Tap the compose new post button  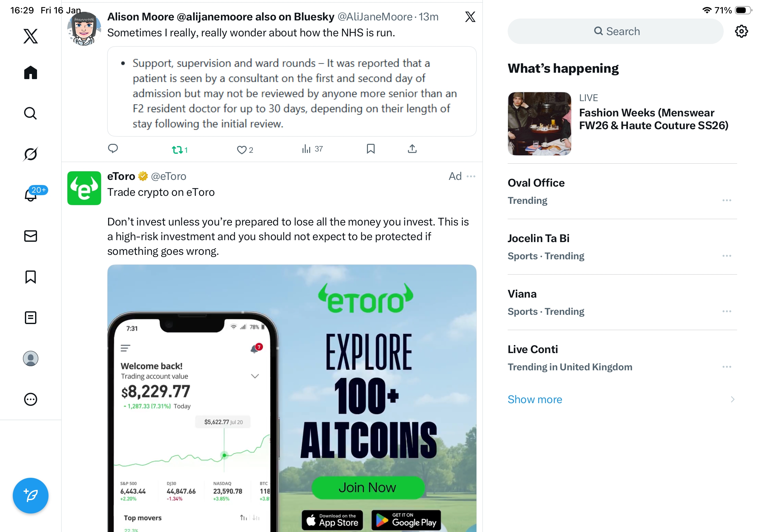point(31,495)
